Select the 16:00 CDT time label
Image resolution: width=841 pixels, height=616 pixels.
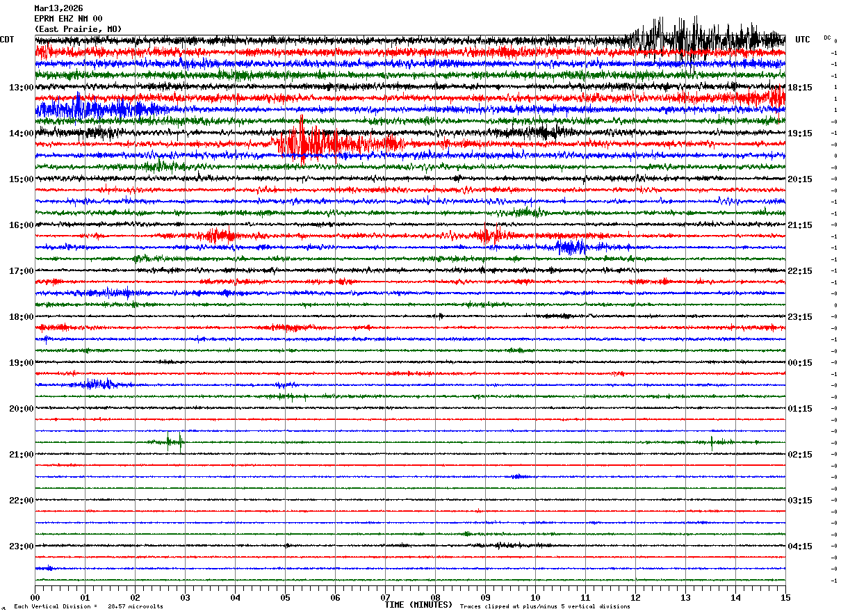[x=21, y=225]
